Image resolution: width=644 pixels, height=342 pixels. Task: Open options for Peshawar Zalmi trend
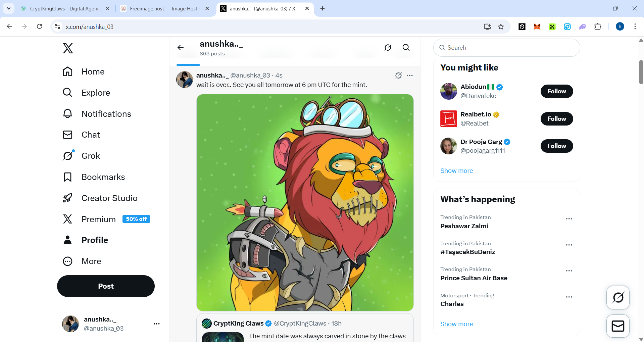[x=569, y=219]
